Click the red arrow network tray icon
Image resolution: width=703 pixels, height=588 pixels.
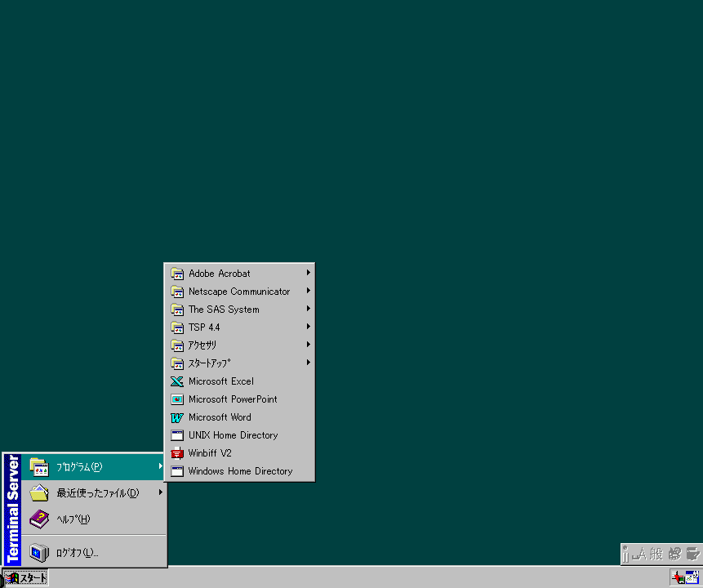(679, 577)
